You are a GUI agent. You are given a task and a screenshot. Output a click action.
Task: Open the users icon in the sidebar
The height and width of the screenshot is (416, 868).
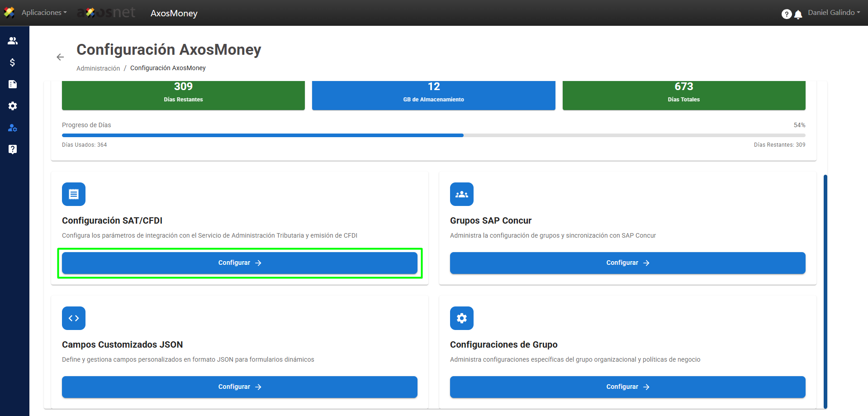pyautogui.click(x=13, y=41)
